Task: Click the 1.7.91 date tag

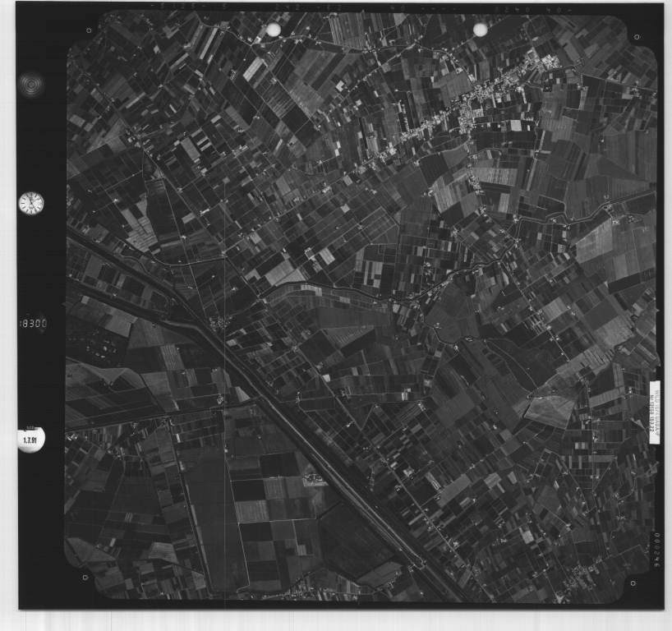Action: click(x=30, y=440)
